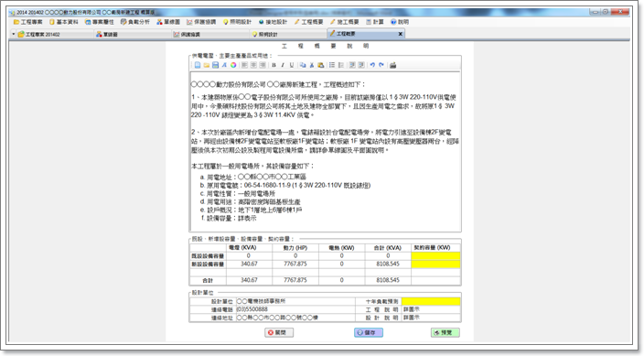Click the copy icon in editor toolbar

pyautogui.click(x=303, y=65)
